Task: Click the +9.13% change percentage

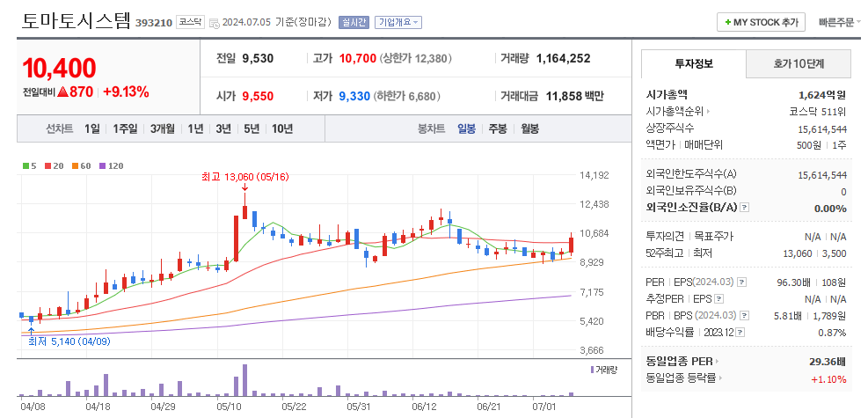Action: click(x=126, y=92)
